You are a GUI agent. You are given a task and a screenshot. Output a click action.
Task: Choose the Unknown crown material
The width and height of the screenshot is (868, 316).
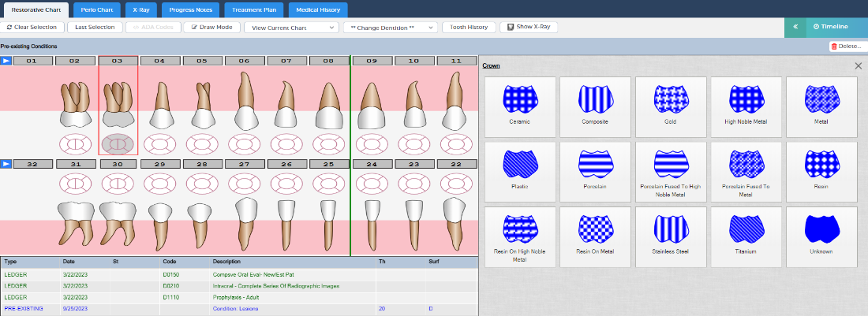[x=821, y=237]
